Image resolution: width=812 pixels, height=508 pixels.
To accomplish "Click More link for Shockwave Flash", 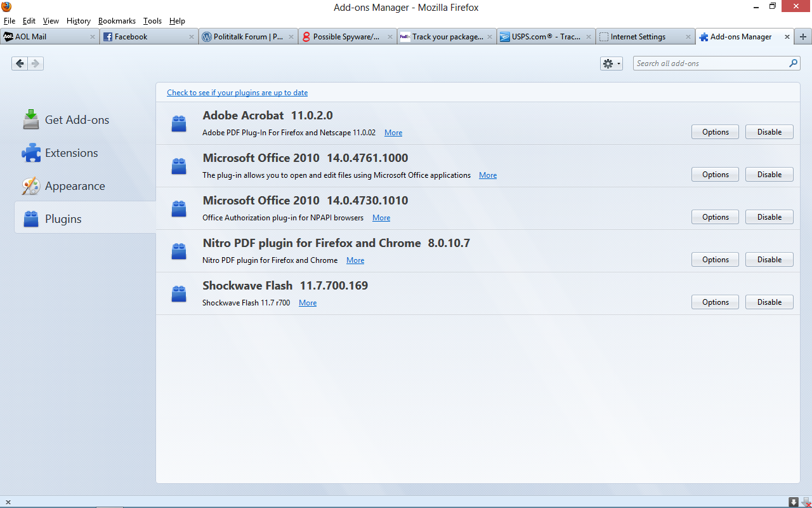I will pos(308,303).
